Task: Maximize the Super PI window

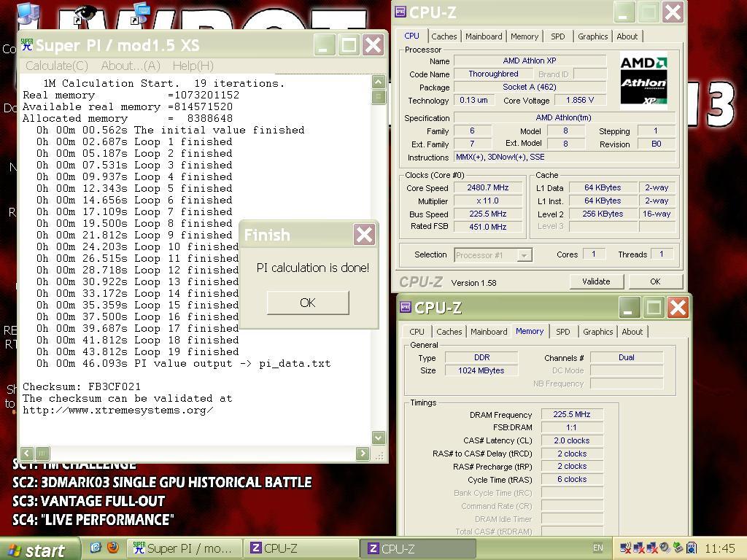Action: [x=349, y=45]
